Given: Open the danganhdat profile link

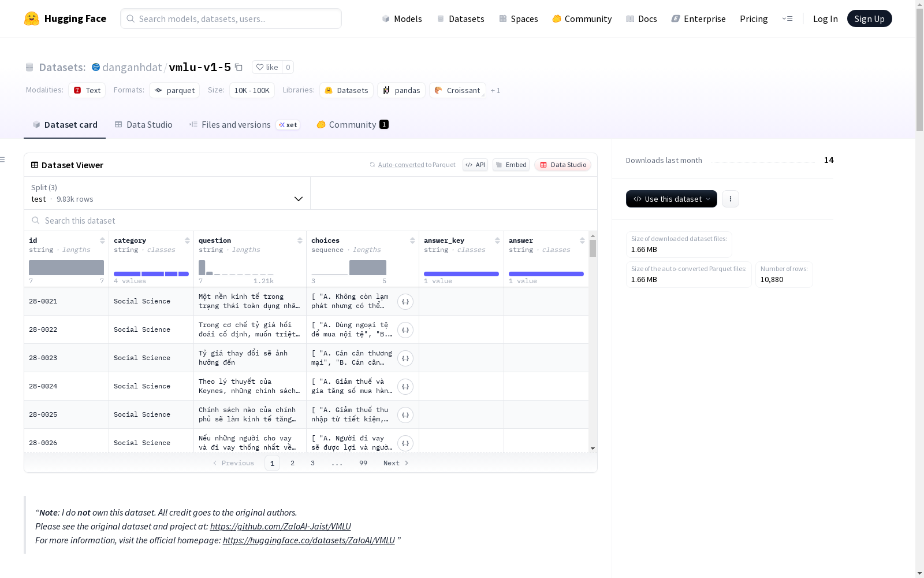Looking at the screenshot, I should [x=132, y=67].
